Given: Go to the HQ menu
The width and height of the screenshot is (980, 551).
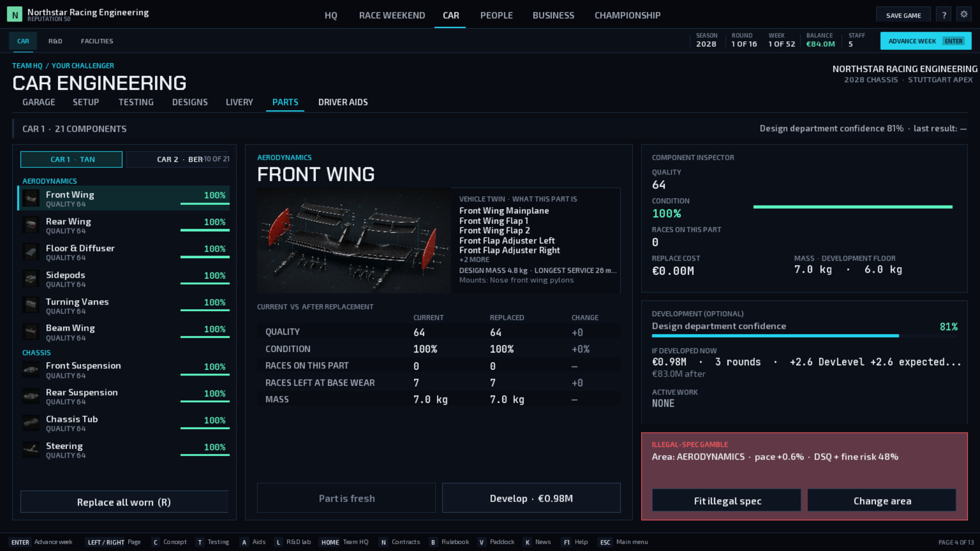Looking at the screenshot, I should [x=331, y=15].
